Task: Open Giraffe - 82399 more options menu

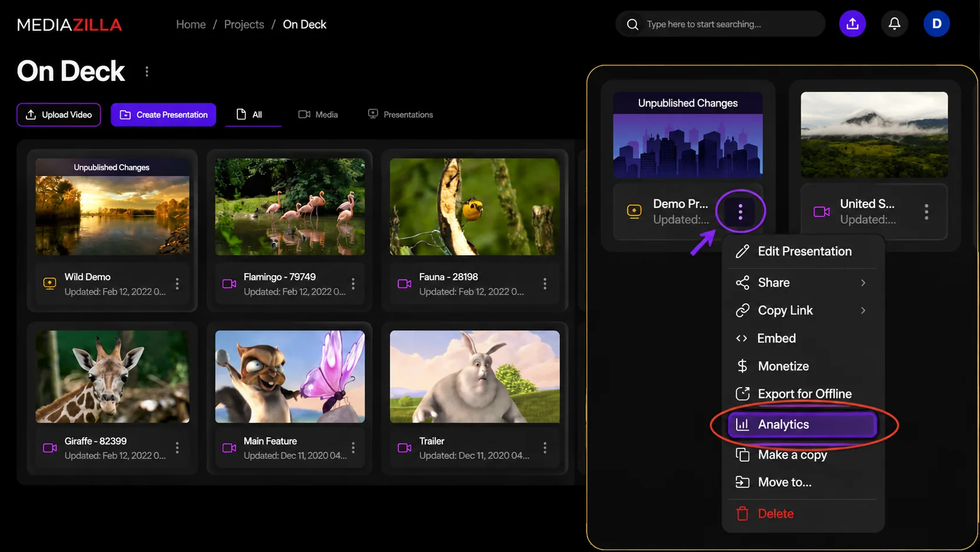Action: (x=177, y=448)
